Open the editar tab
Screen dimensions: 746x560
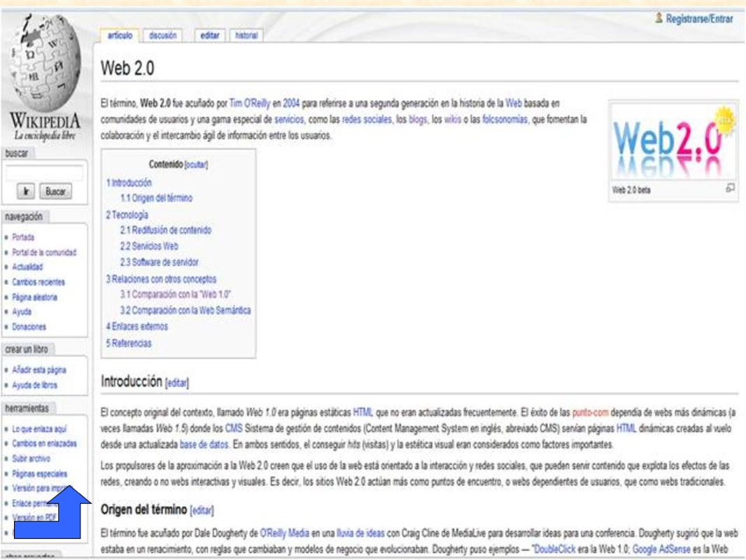(x=210, y=35)
